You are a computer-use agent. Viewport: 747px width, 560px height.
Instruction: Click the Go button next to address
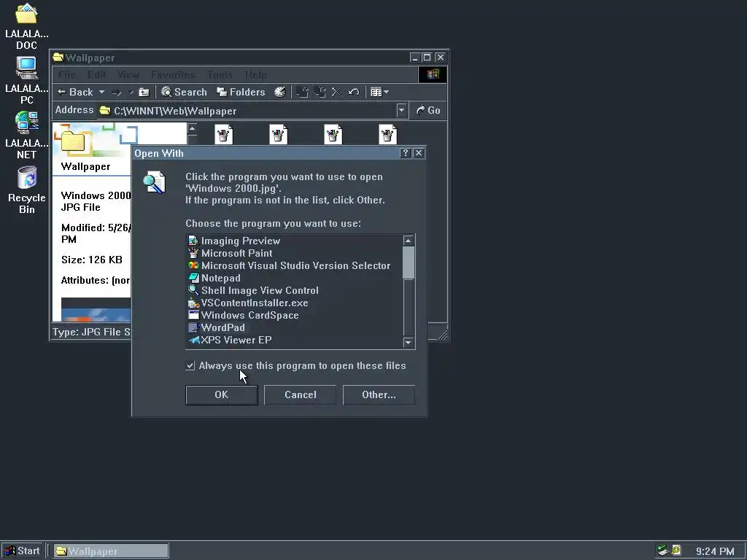[427, 111]
